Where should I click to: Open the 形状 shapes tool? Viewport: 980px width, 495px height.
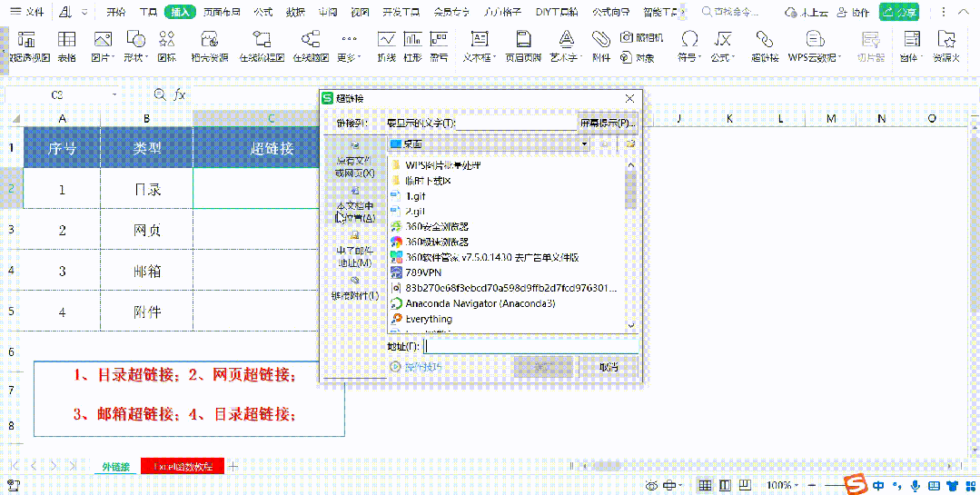tap(135, 40)
